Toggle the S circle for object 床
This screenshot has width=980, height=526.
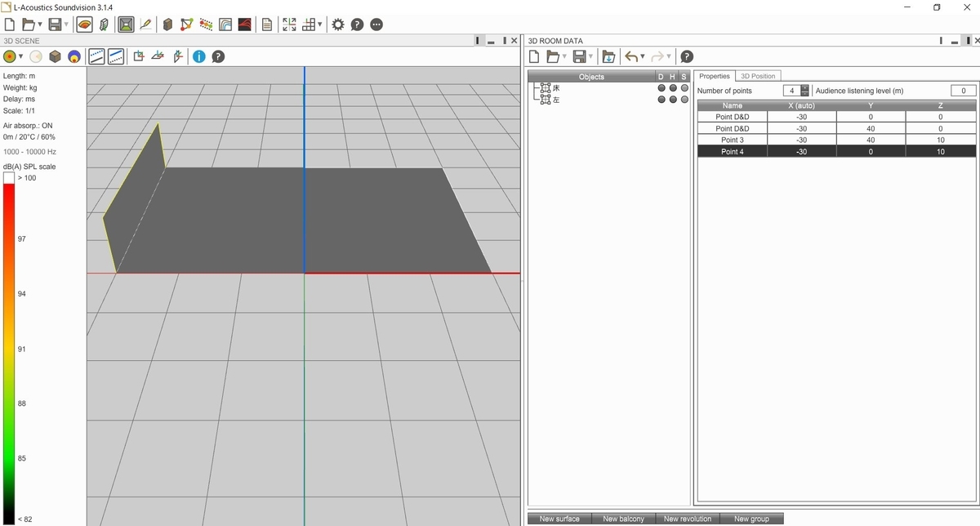point(684,88)
